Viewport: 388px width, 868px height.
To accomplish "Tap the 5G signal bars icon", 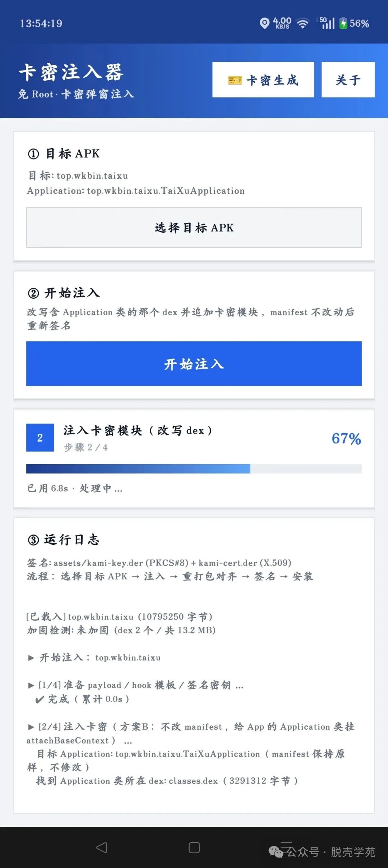I will (327, 23).
